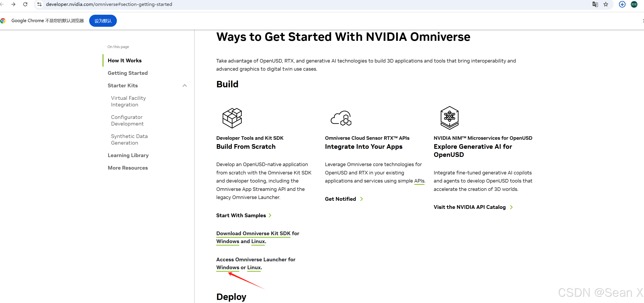Click the Omniverse Cloud Sensor RTX icon
This screenshot has height=303, width=644.
(x=341, y=118)
